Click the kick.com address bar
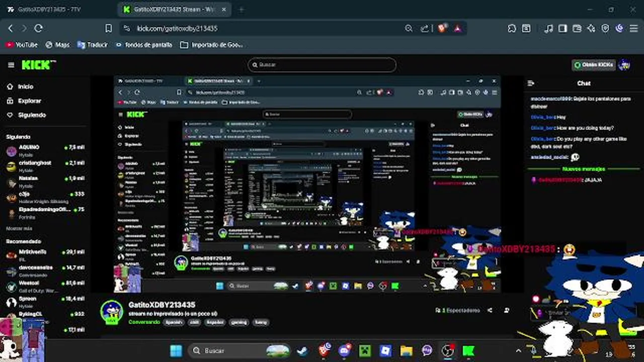 pyautogui.click(x=262, y=29)
